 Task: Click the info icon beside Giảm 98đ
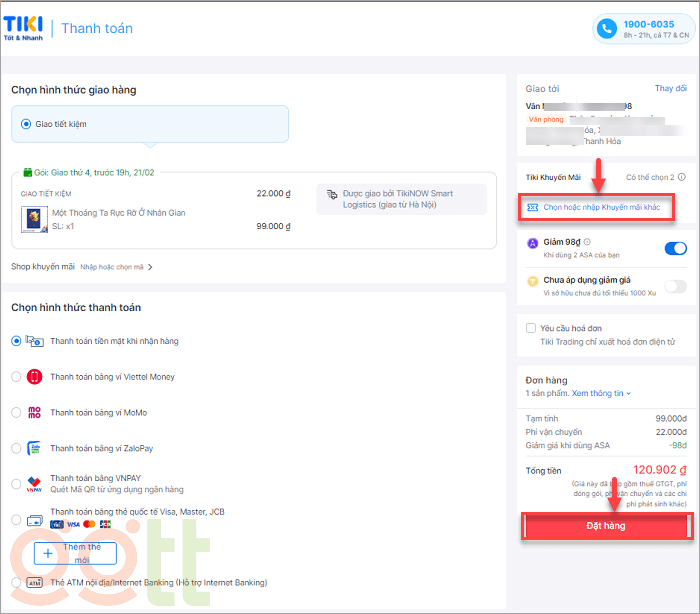(x=587, y=241)
